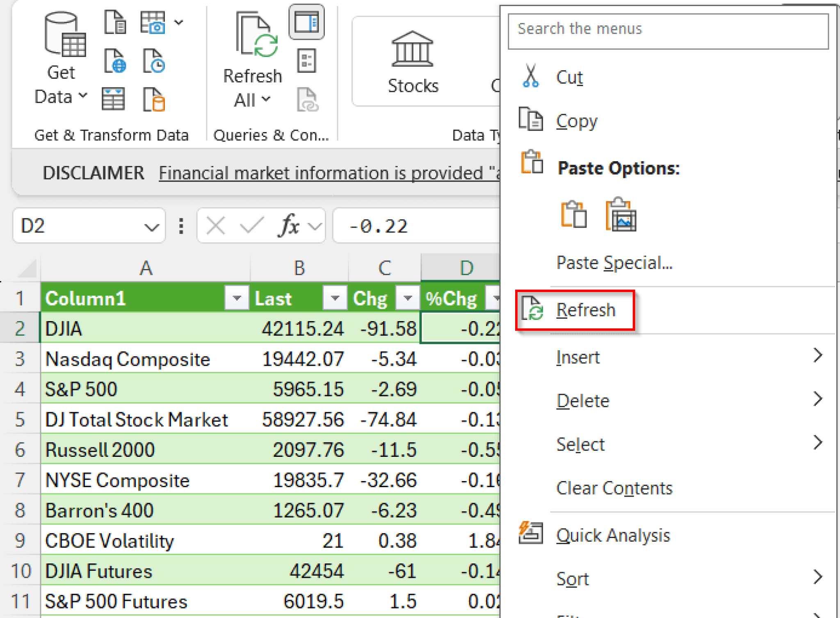Click Paste Special in the context menu
This screenshot has height=618, width=840.
[614, 263]
